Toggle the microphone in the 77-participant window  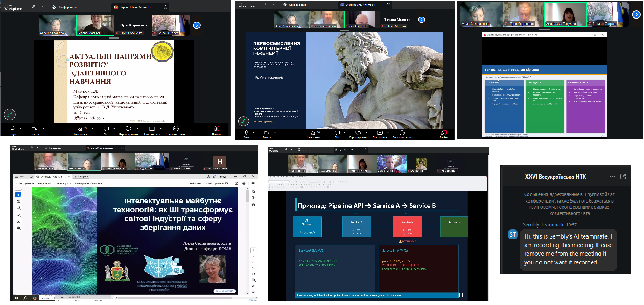[13, 129]
